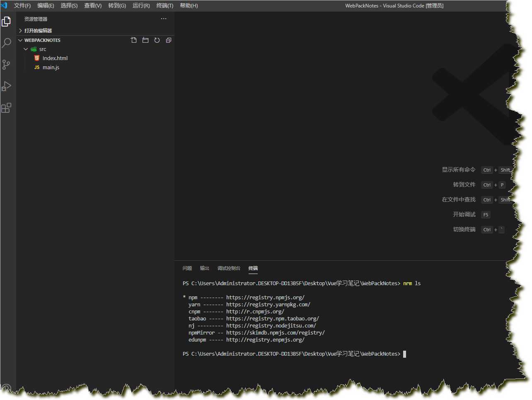Open the 选择(S) menu
This screenshot has width=532, height=400.
click(x=69, y=5)
